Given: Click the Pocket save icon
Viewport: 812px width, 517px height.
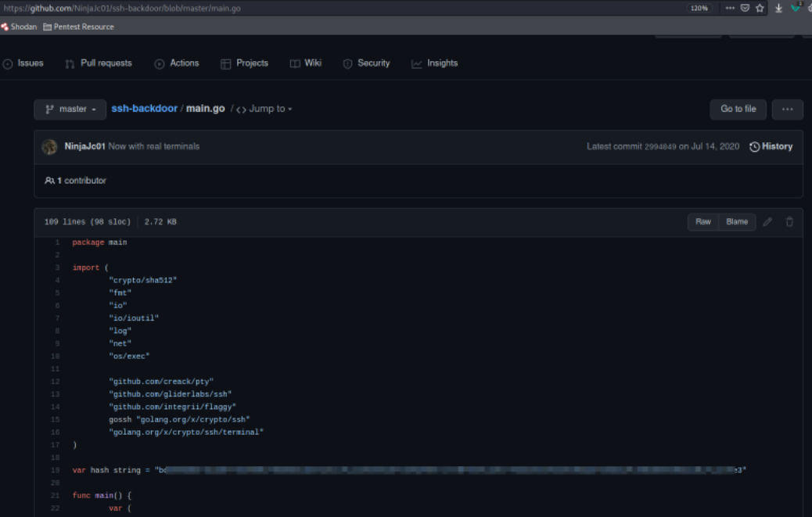Looking at the screenshot, I should point(745,9).
